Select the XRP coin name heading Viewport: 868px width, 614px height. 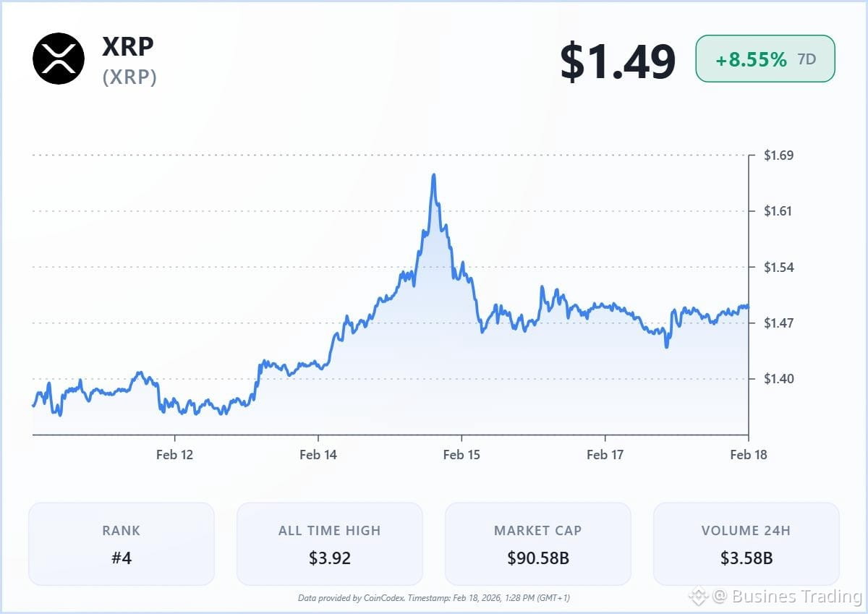tap(128, 46)
